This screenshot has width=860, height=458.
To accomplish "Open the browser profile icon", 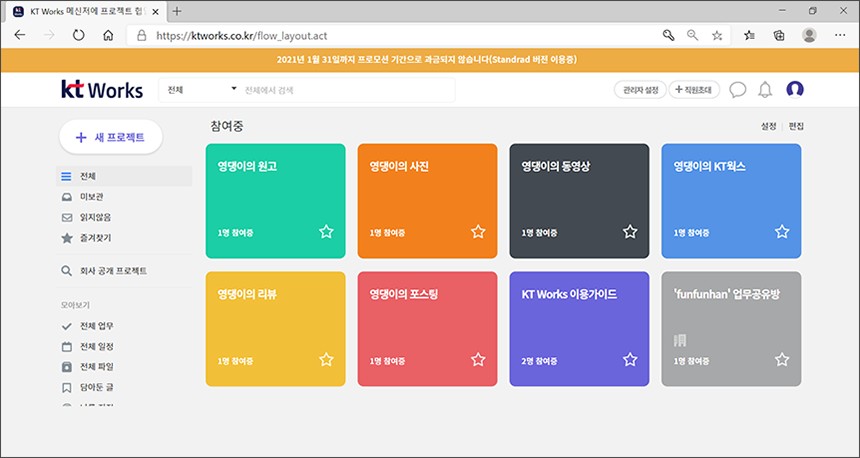I will coord(809,36).
